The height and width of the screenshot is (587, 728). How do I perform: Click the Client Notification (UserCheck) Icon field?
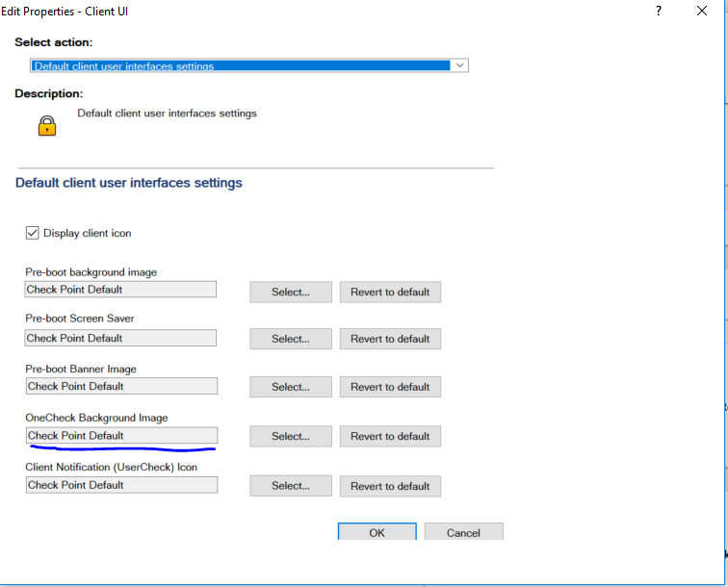[121, 485]
